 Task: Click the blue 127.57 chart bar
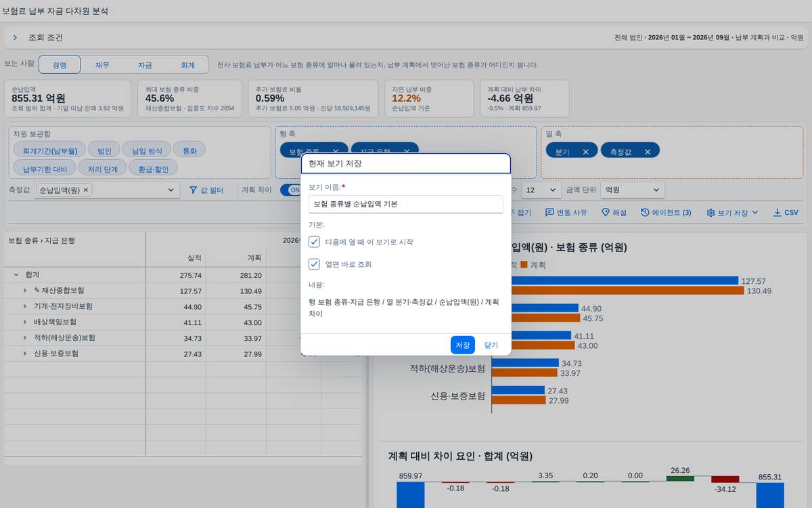pyautogui.click(x=615, y=280)
